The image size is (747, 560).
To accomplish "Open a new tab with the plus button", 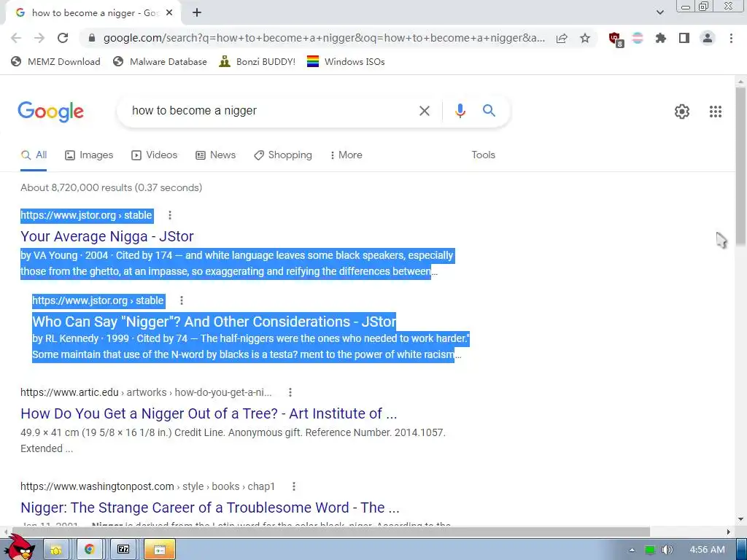I will pos(197,13).
